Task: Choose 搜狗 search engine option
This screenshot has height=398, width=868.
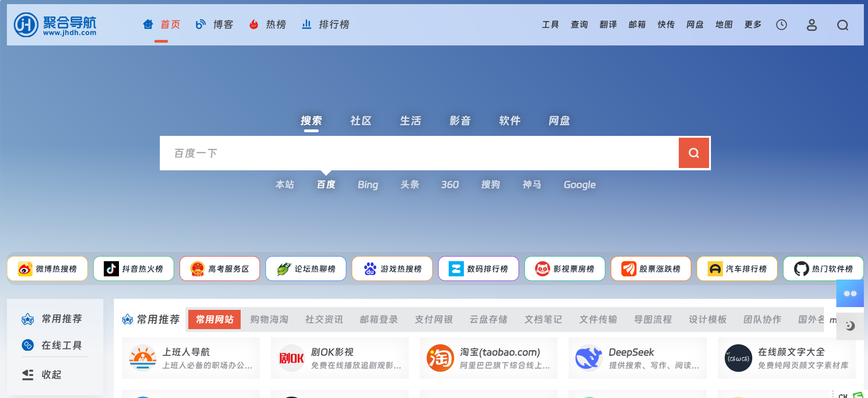Action: (490, 185)
